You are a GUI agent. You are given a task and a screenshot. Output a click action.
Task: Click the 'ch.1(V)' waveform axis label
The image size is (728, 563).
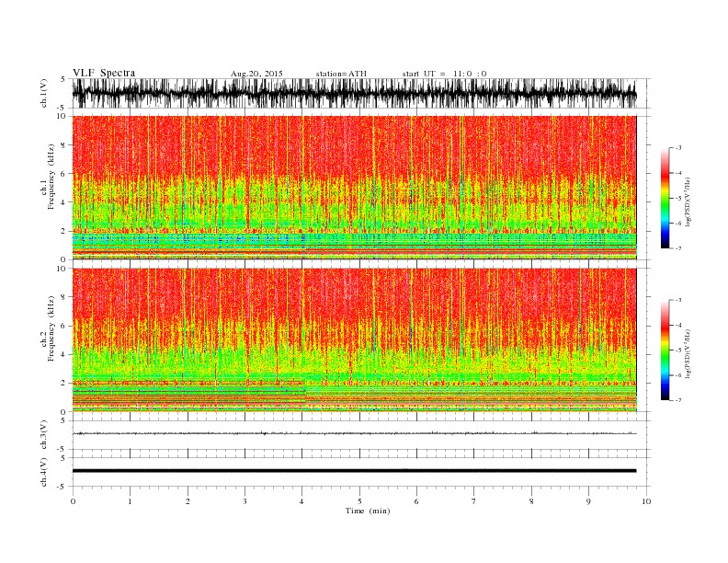[44, 93]
